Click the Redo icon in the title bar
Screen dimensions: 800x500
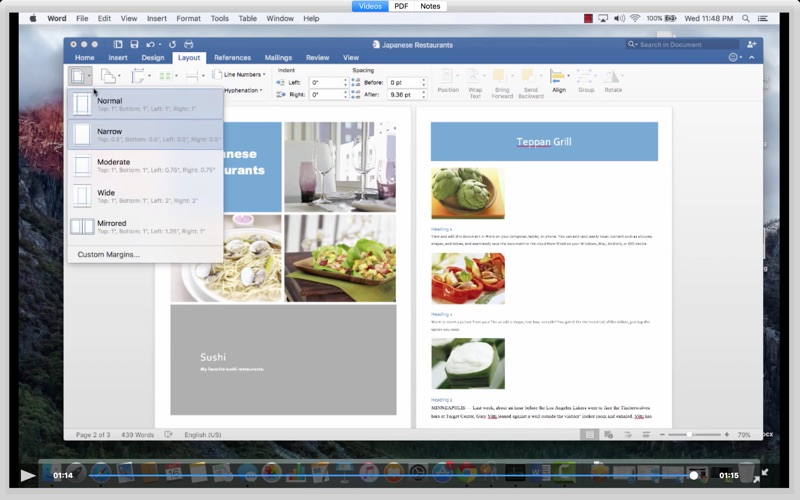coord(172,44)
